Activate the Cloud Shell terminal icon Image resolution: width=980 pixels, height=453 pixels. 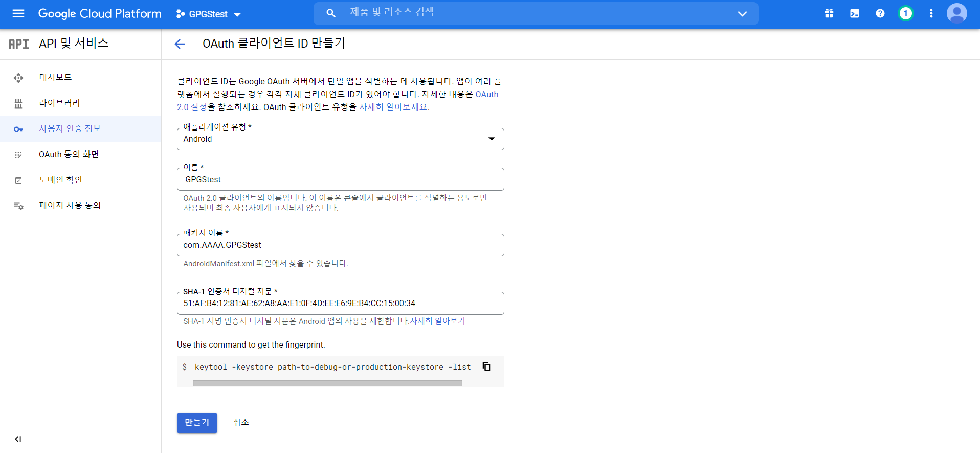tap(855, 14)
